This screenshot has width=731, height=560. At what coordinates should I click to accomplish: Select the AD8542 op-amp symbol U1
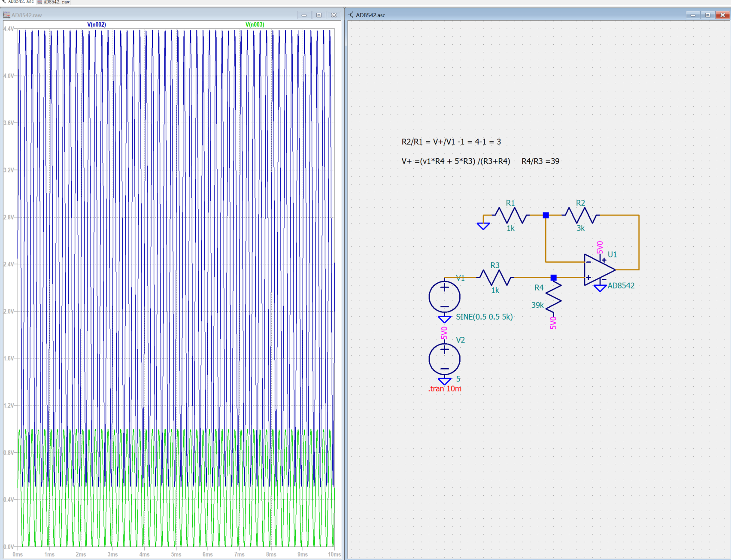[599, 269]
